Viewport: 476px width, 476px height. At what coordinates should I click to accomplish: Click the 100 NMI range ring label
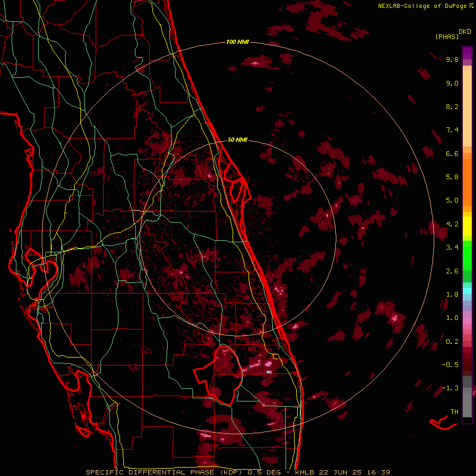click(237, 42)
